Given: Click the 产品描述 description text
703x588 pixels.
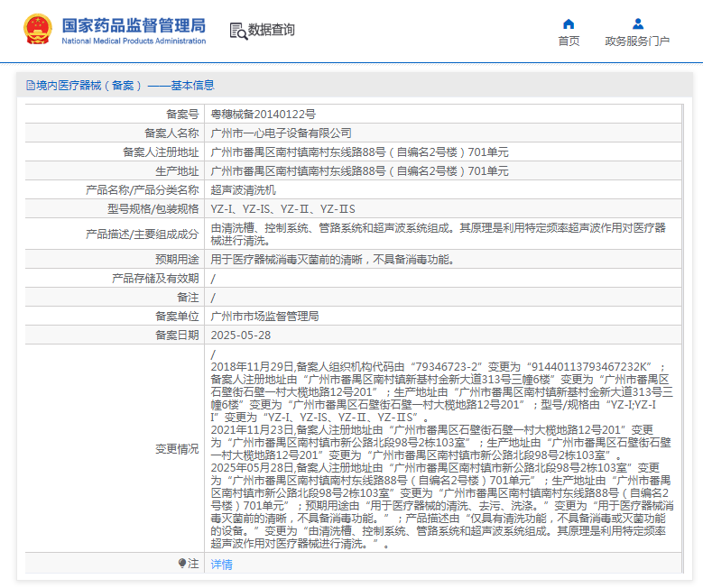Looking at the screenshot, I should pyautogui.click(x=438, y=234).
